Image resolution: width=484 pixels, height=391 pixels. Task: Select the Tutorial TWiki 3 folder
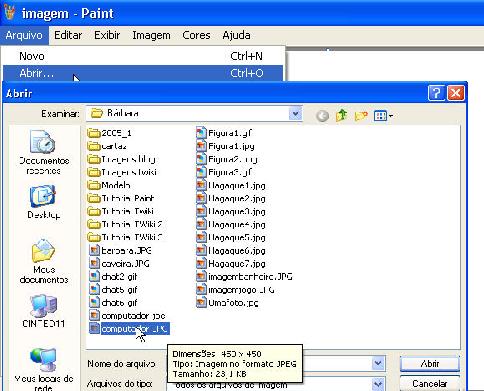point(125,237)
